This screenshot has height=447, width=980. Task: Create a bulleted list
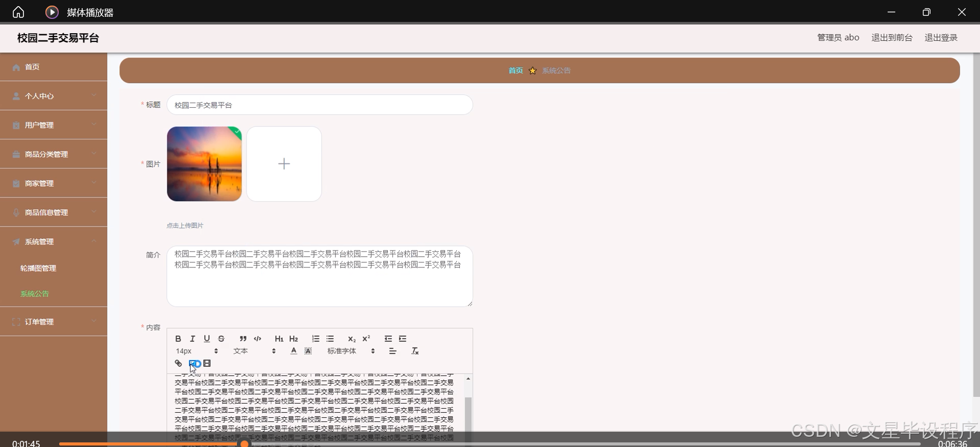330,339
